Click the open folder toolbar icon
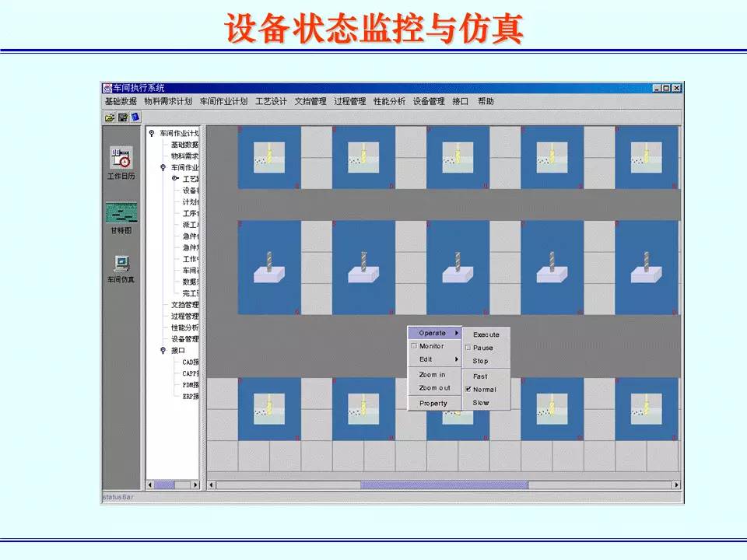This screenshot has height=560, width=747. [x=110, y=117]
